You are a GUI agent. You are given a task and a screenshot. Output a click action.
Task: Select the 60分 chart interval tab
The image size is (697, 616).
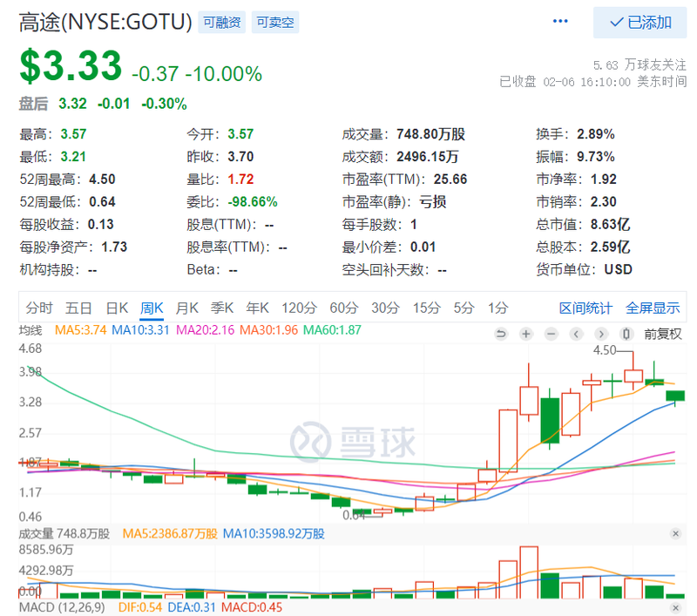point(344,308)
